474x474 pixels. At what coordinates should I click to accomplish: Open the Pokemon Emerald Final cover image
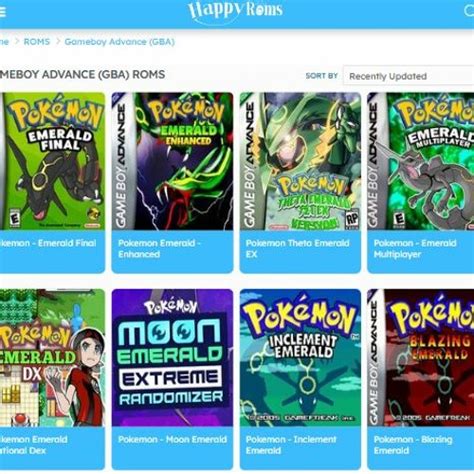pyautogui.click(x=52, y=161)
